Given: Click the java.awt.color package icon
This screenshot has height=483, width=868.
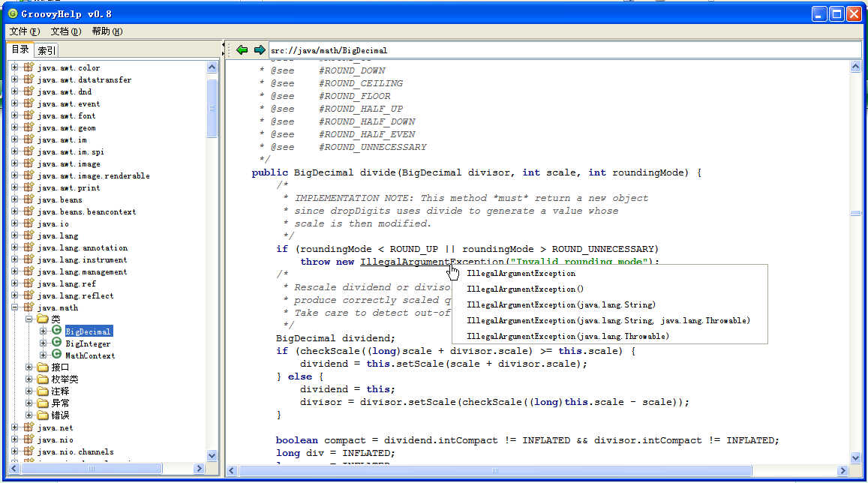Looking at the screenshot, I should pyautogui.click(x=29, y=67).
